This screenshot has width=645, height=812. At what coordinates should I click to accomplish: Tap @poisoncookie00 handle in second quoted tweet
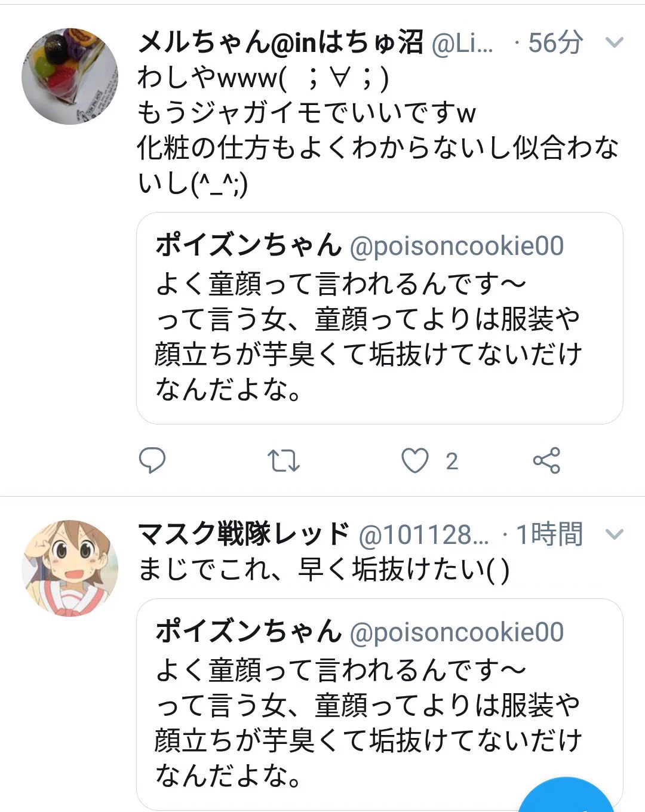457,632
